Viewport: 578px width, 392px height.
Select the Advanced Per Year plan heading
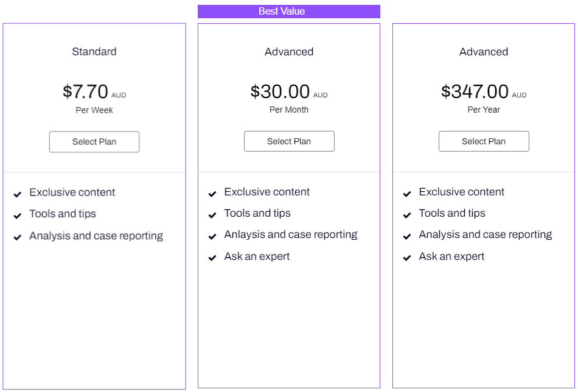click(484, 52)
